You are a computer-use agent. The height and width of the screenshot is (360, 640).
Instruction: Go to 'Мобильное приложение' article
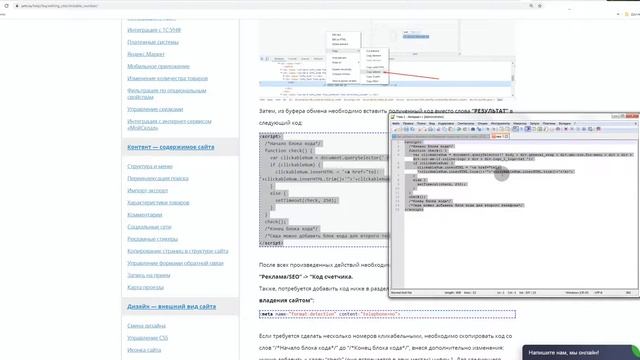(x=158, y=66)
